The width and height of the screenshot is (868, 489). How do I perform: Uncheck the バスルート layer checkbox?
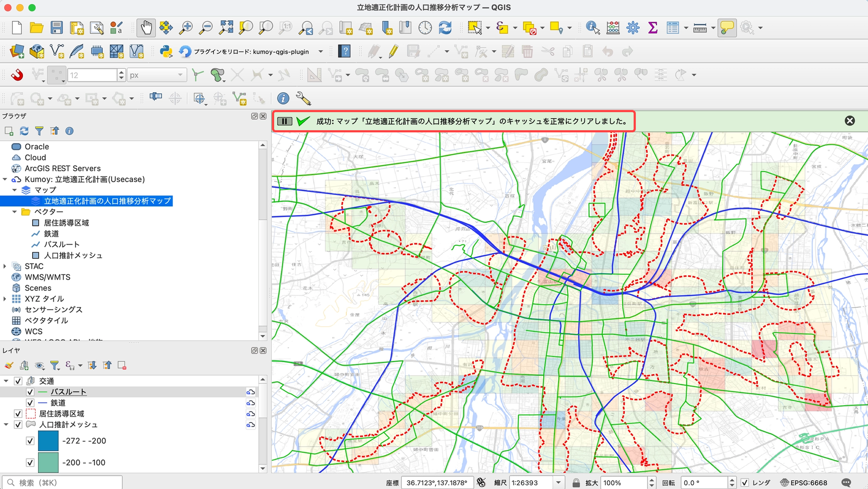point(30,392)
